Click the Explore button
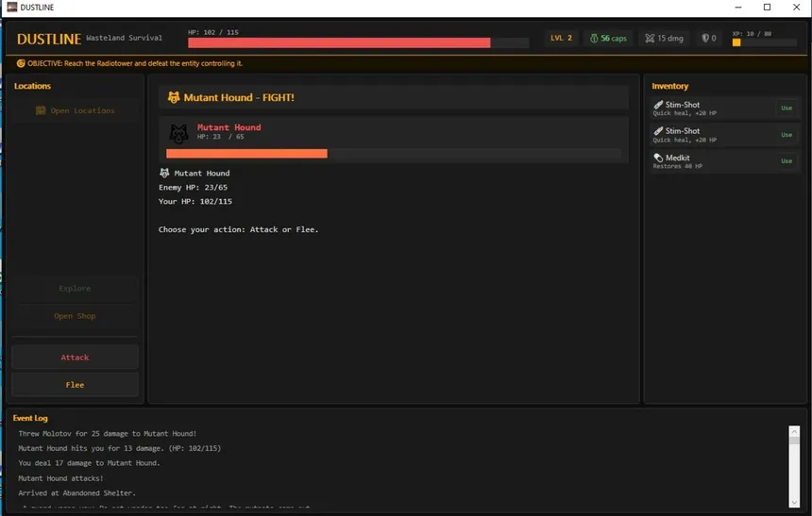The height and width of the screenshot is (516, 812). pyautogui.click(x=75, y=289)
